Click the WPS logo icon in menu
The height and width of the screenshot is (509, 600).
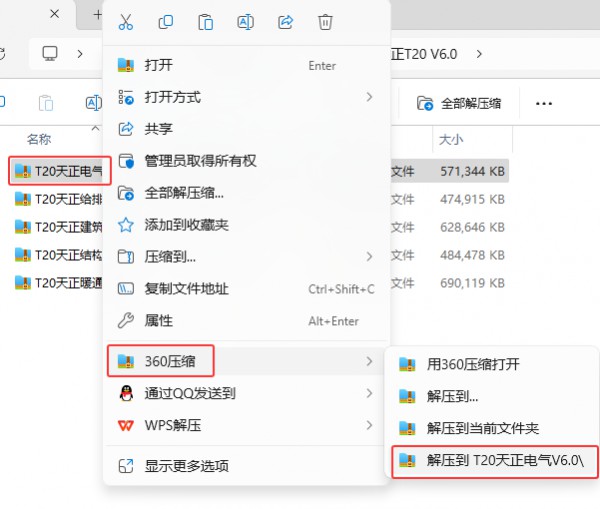(126, 425)
